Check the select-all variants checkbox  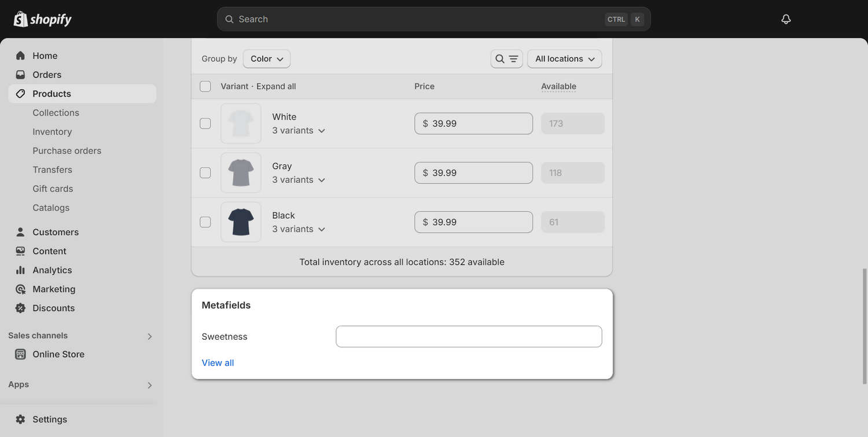point(205,86)
